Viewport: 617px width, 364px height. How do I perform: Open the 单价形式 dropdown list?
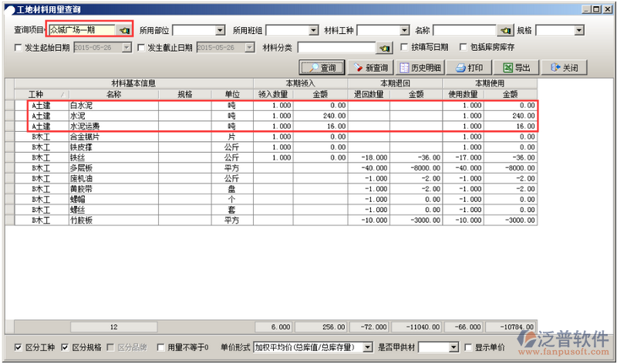367,347
